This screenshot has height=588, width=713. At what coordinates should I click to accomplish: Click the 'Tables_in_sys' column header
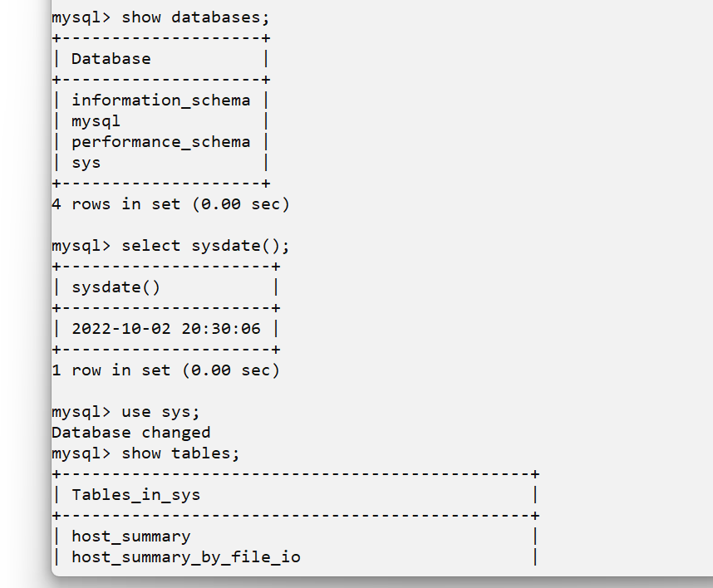135,495
